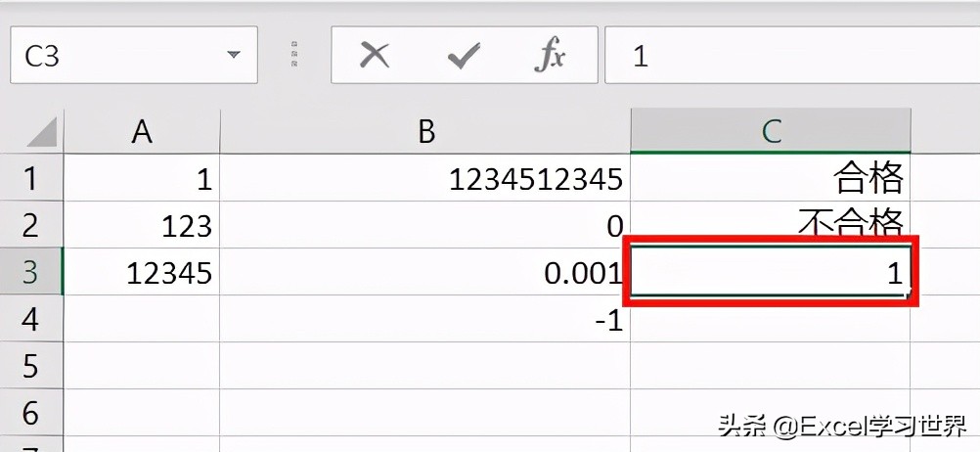This screenshot has width=980, height=452.
Task: Select column C header
Action: click(771, 131)
